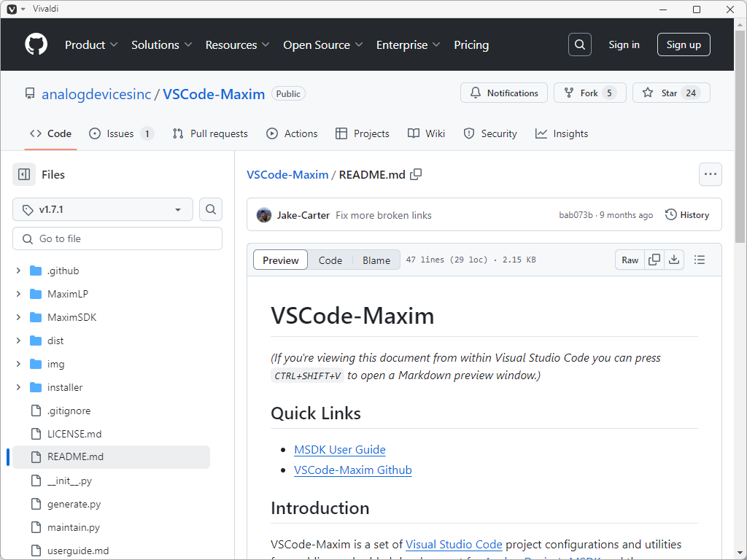The height and width of the screenshot is (560, 747).
Task: Expand the .github folder chevron
Action: (18, 271)
